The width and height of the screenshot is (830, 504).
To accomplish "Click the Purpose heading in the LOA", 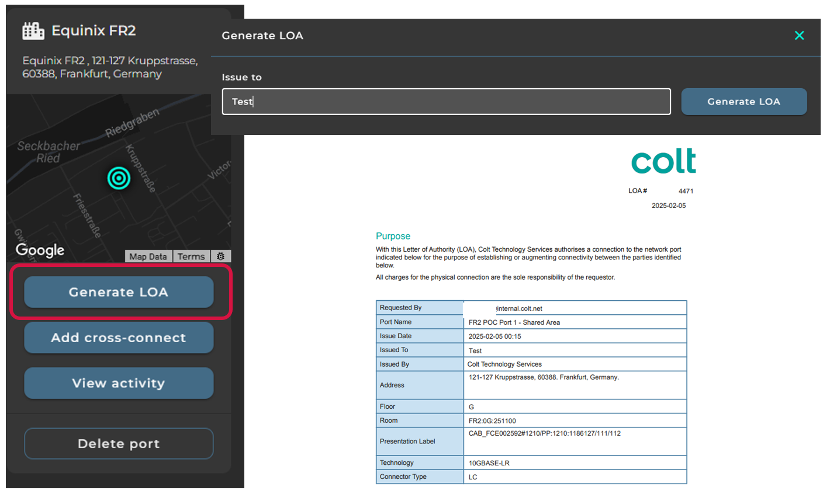I will click(x=393, y=236).
